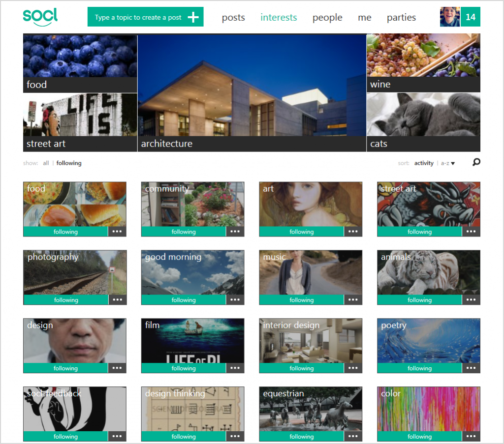The image size is (504, 444).
Task: Open more options for the food tile
Action: coord(117,232)
